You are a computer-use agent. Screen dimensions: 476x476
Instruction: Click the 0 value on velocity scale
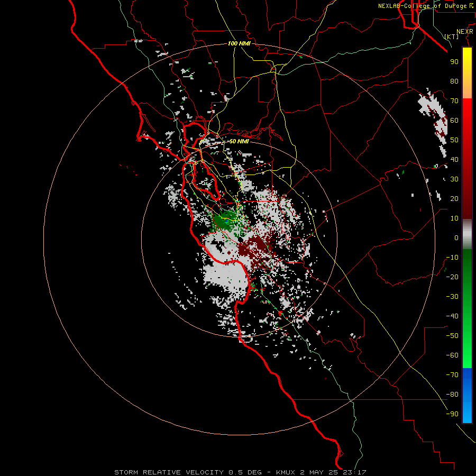click(456, 238)
